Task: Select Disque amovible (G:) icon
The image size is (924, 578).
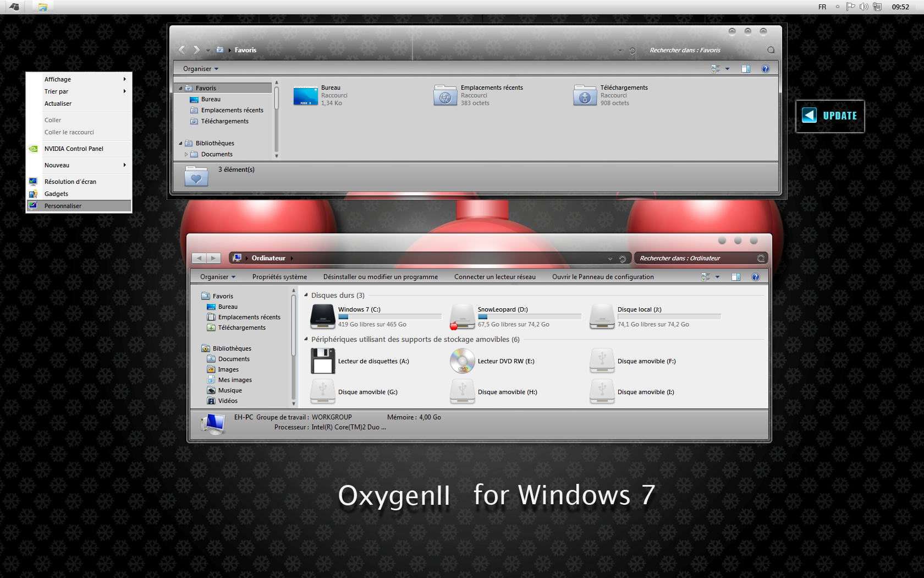Action: (323, 392)
